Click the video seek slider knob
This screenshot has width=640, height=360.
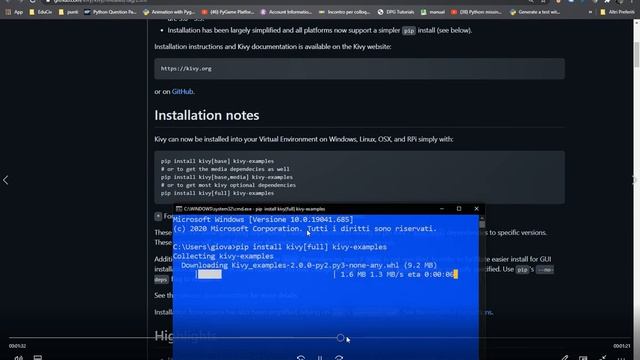tap(340, 338)
